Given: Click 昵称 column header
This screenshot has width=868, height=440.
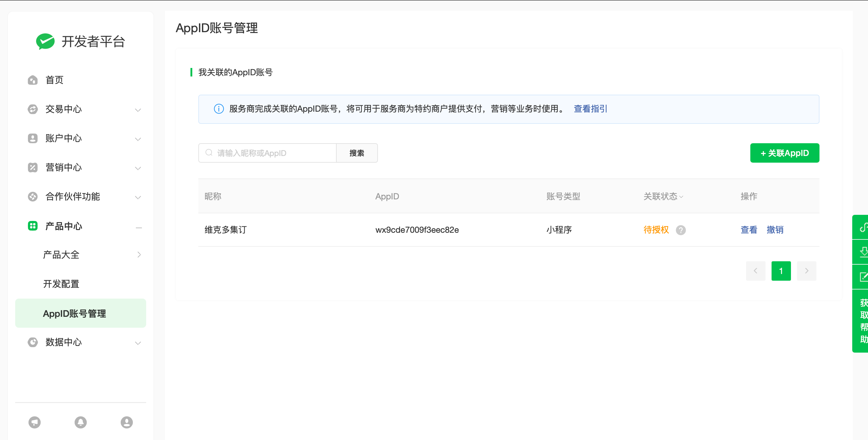Looking at the screenshot, I should (x=213, y=196).
